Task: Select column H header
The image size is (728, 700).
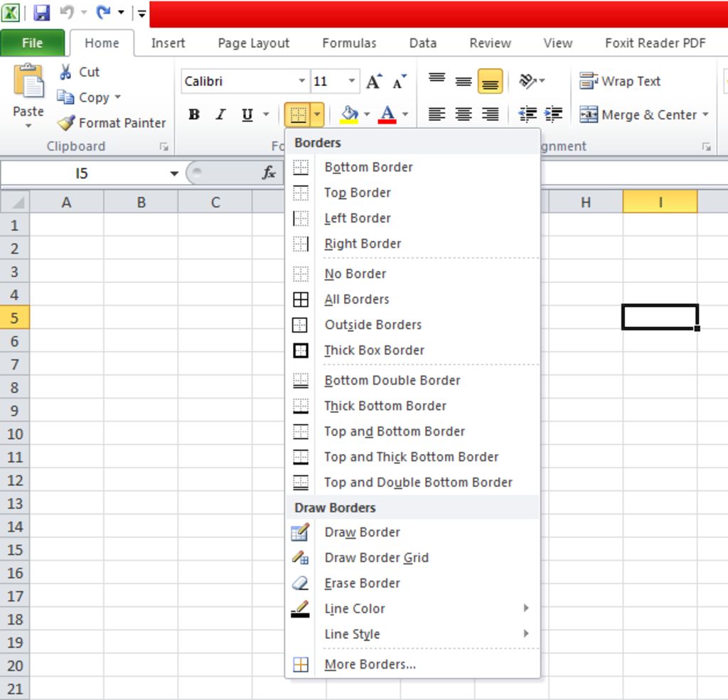Action: [x=586, y=203]
